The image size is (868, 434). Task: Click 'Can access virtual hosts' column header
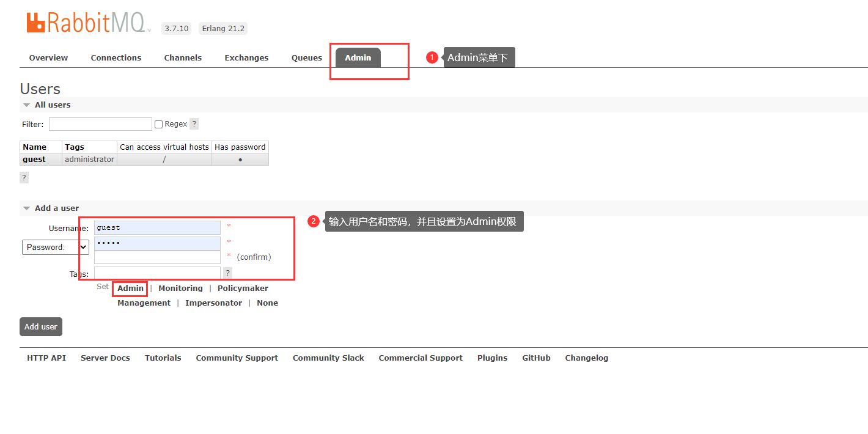pyautogui.click(x=164, y=147)
